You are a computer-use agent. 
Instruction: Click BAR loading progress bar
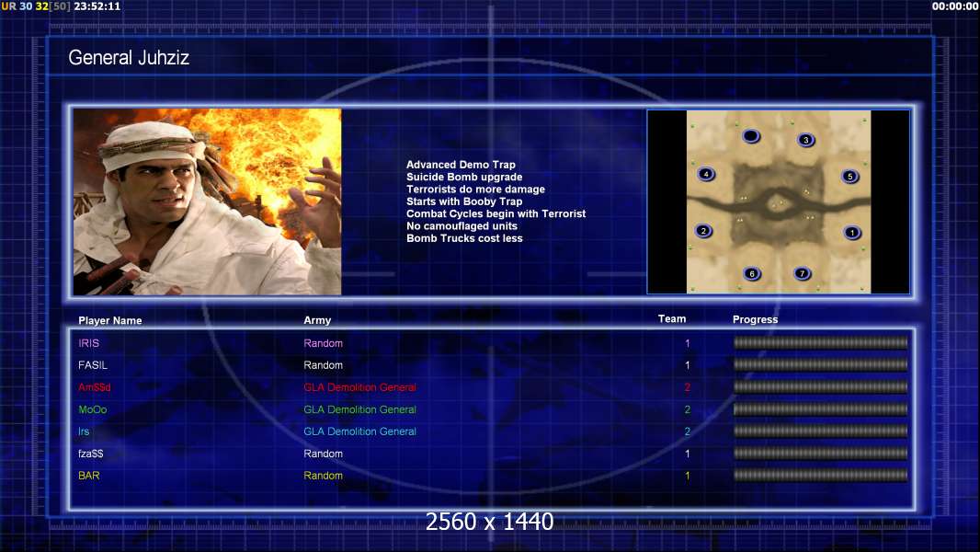(821, 475)
